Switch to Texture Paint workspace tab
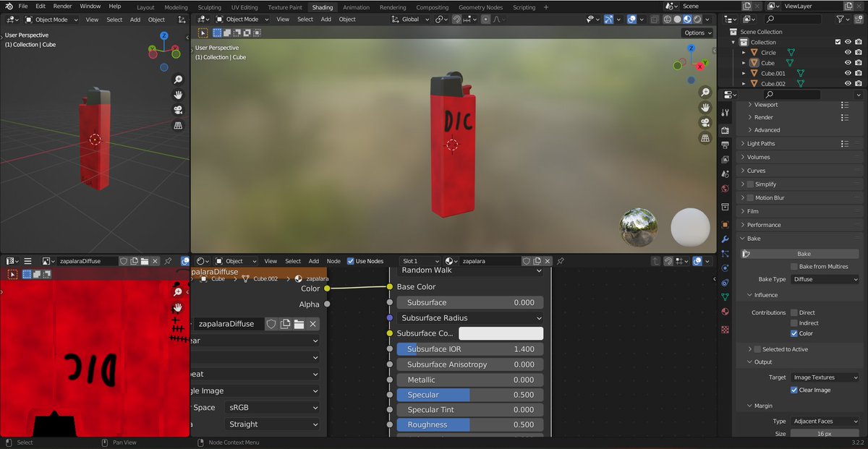This screenshot has width=868, height=449. (285, 7)
